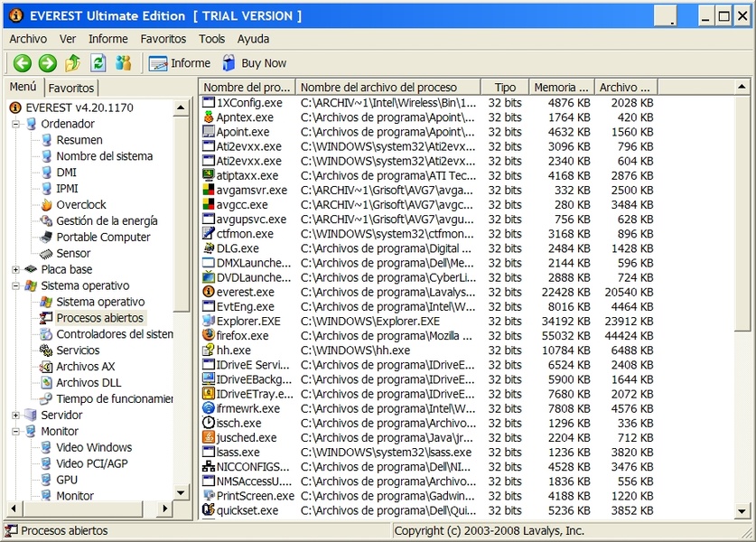Expand the Servidor tree node
Image resolution: width=756 pixels, height=542 pixels.
click(x=16, y=416)
